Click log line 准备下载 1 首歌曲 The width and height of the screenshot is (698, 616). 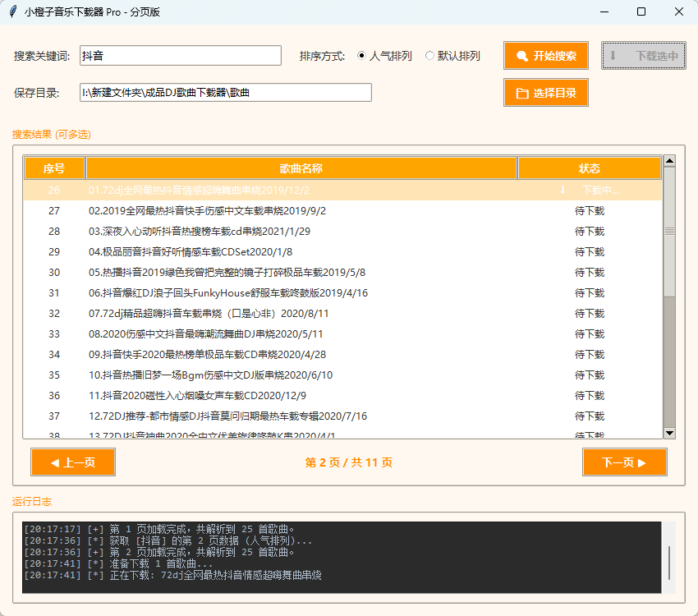point(118,563)
